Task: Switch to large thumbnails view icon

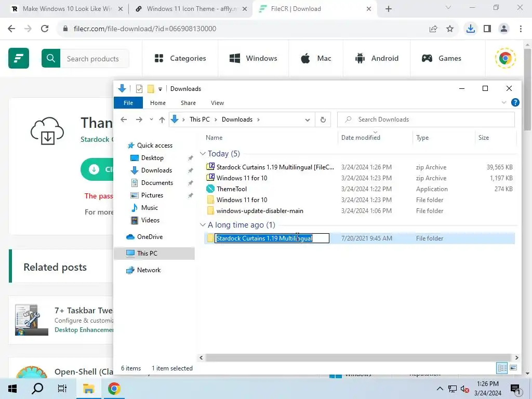Action: point(513,368)
